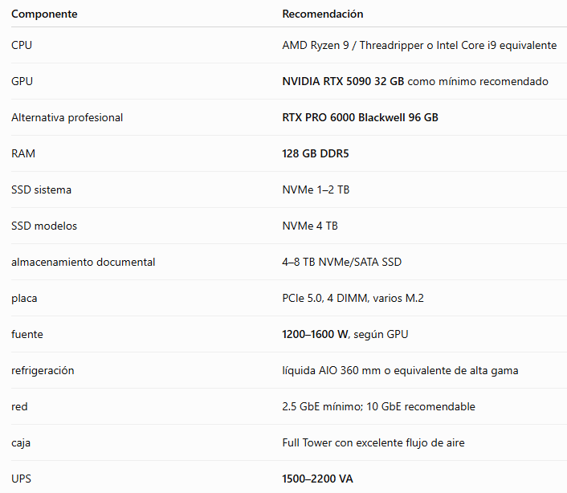
Task: Select the SSD sistema row label
Action: click(41, 190)
